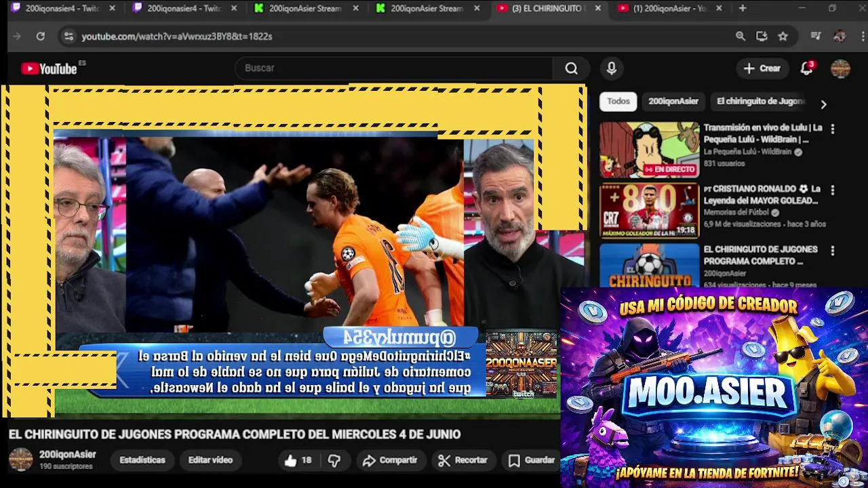868x488 pixels.
Task: Open a new browser tab
Action: tap(743, 9)
